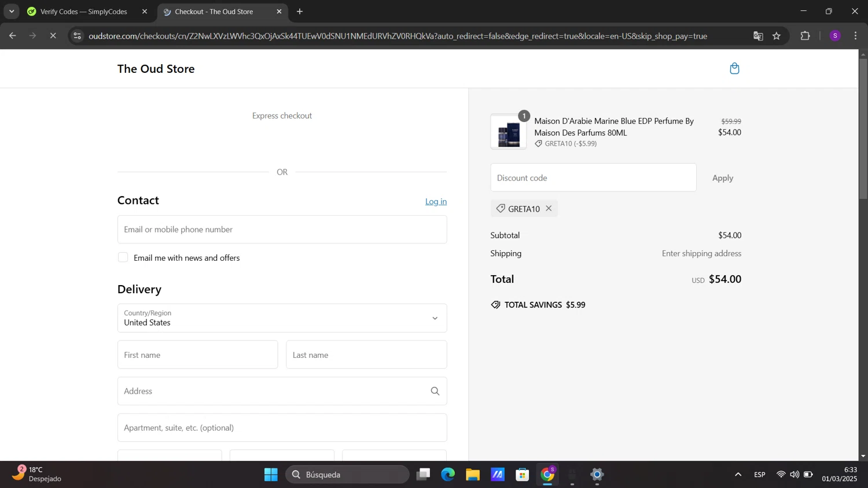
Task: Click the page vertical scrollbar
Action: pos(863,128)
